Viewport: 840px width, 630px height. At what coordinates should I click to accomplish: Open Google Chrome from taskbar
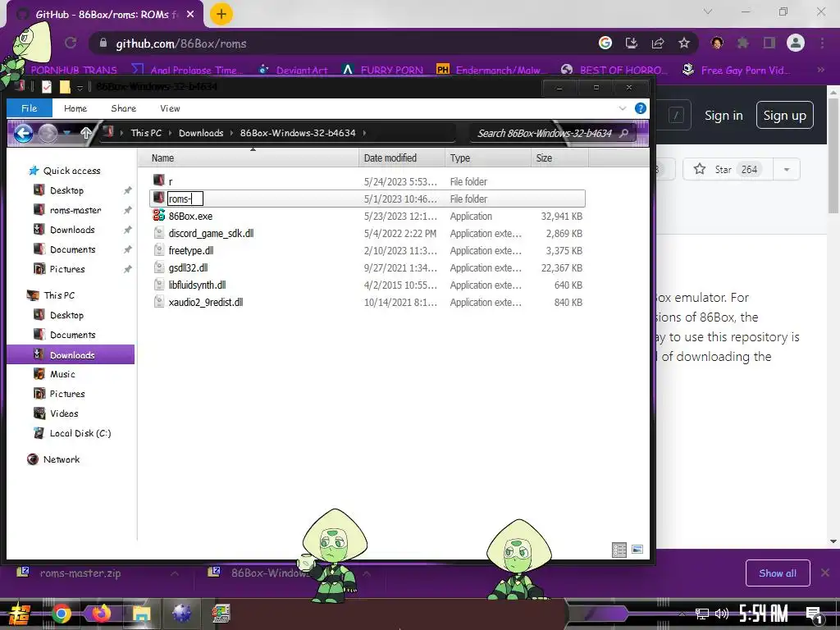(x=61, y=614)
